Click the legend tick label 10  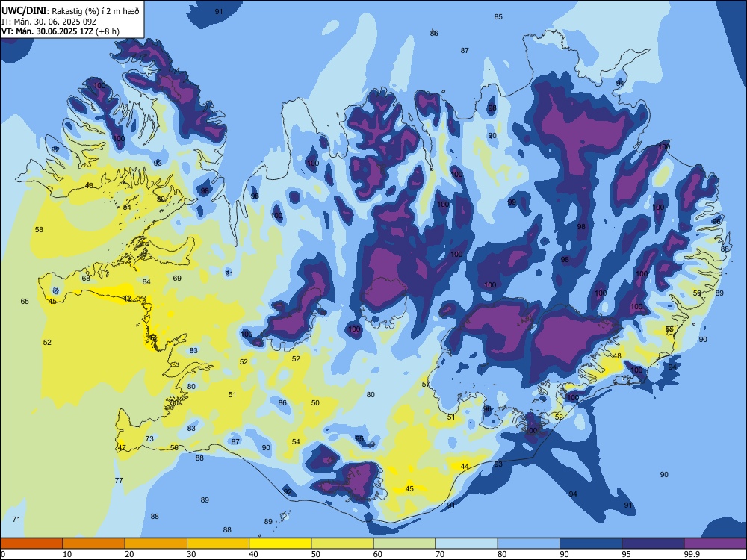click(68, 554)
